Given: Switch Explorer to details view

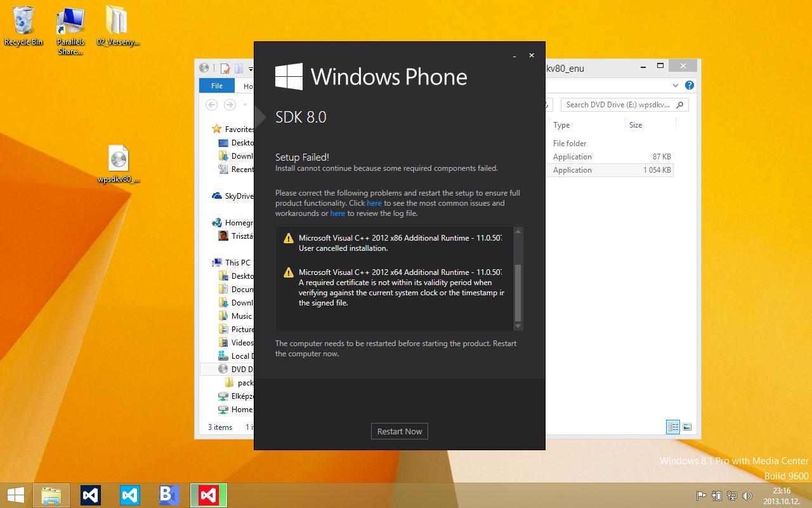Looking at the screenshot, I should point(673,427).
